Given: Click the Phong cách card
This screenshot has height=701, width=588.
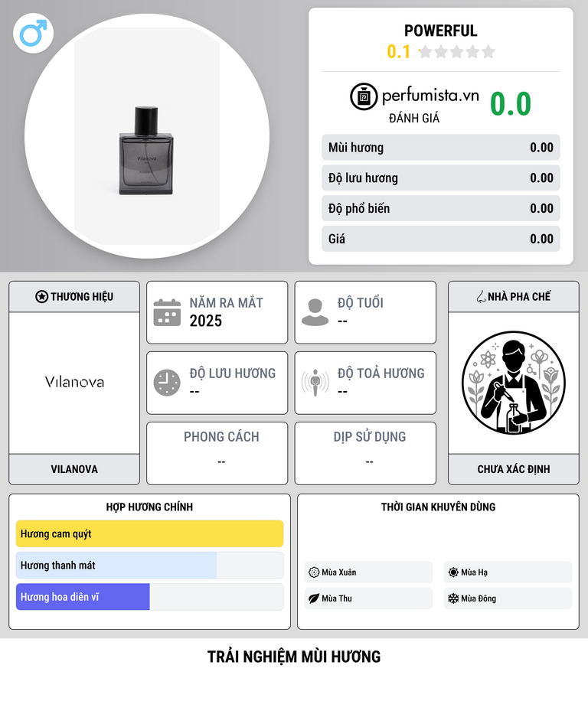Looking at the screenshot, I should pyautogui.click(x=217, y=453).
